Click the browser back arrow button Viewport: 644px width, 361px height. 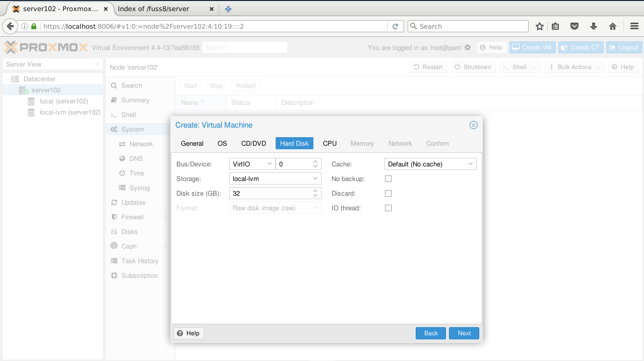pos(10,26)
